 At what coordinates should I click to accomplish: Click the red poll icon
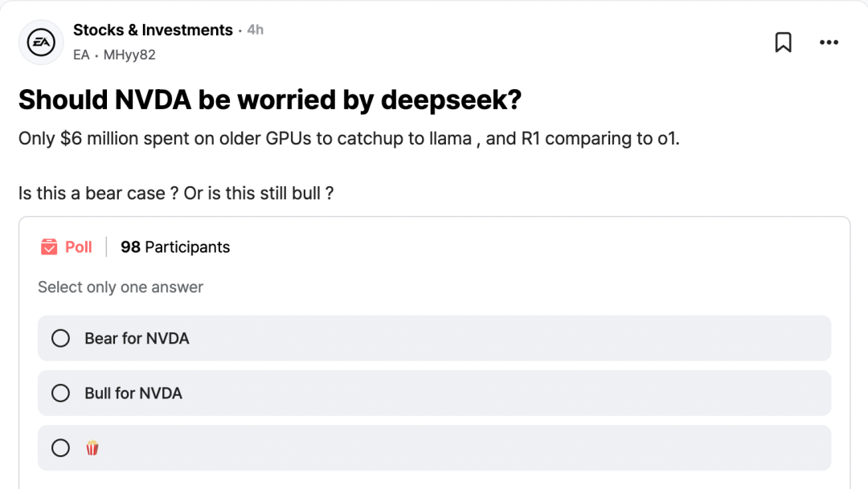(49, 247)
